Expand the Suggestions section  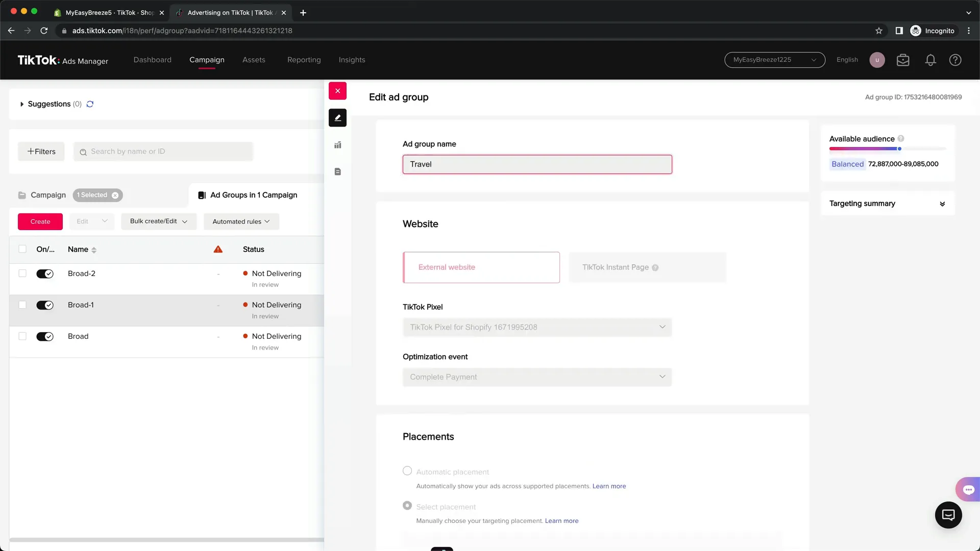coord(22,104)
